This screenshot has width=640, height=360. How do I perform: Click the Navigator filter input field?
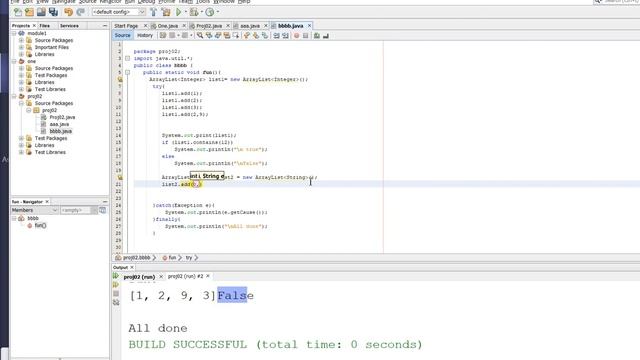76,210
